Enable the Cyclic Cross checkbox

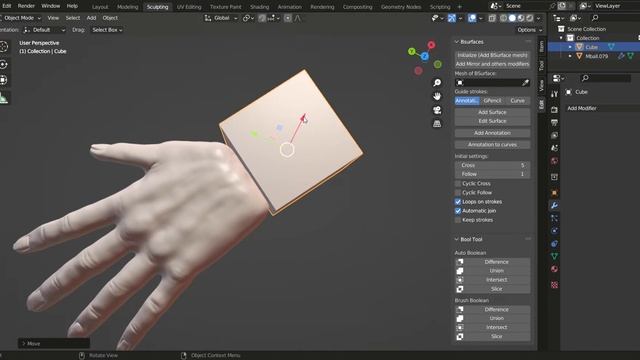coord(458,184)
